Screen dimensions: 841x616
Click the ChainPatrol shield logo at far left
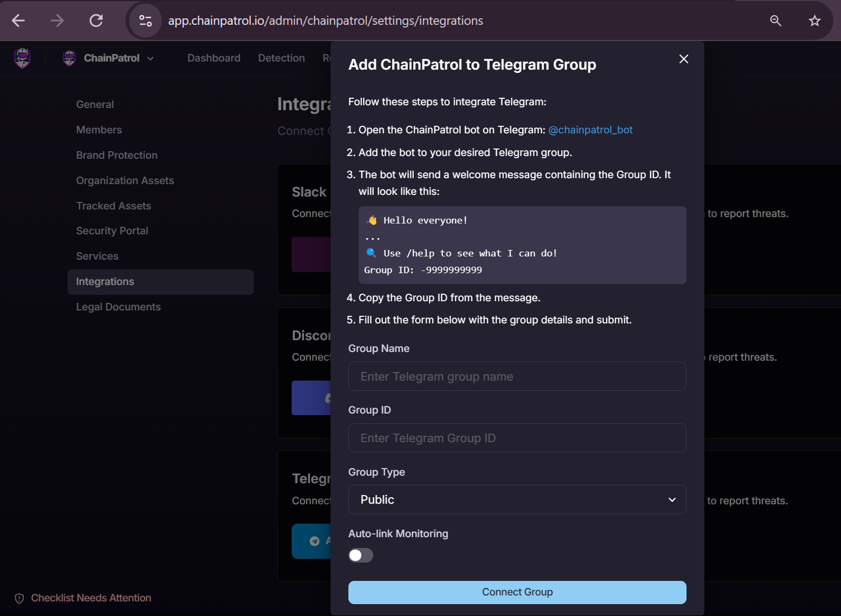[22, 58]
